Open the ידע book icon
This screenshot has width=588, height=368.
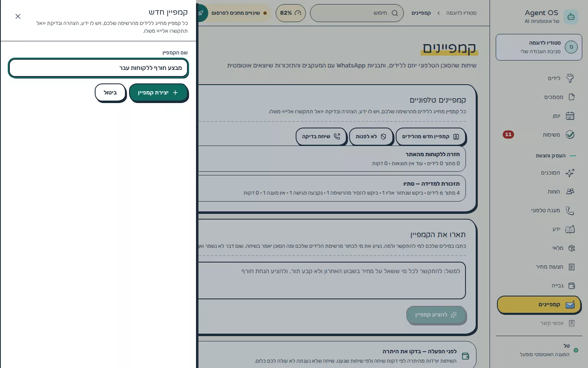pos(570,229)
